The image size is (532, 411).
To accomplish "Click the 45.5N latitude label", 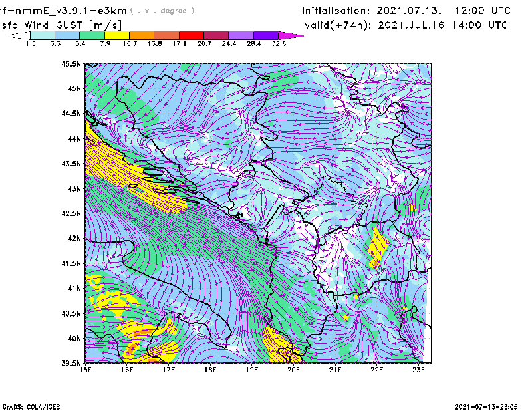I will pos(71,63).
